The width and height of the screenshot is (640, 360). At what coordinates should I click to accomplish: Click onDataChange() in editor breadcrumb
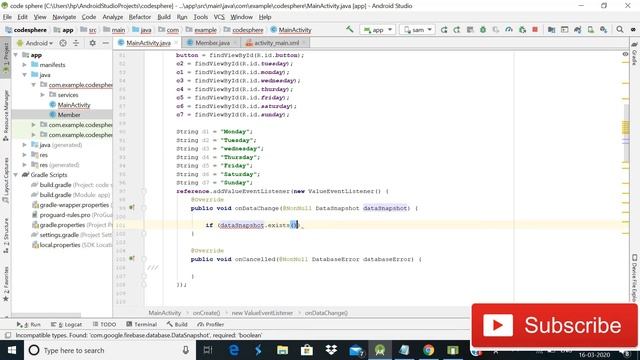tap(327, 313)
